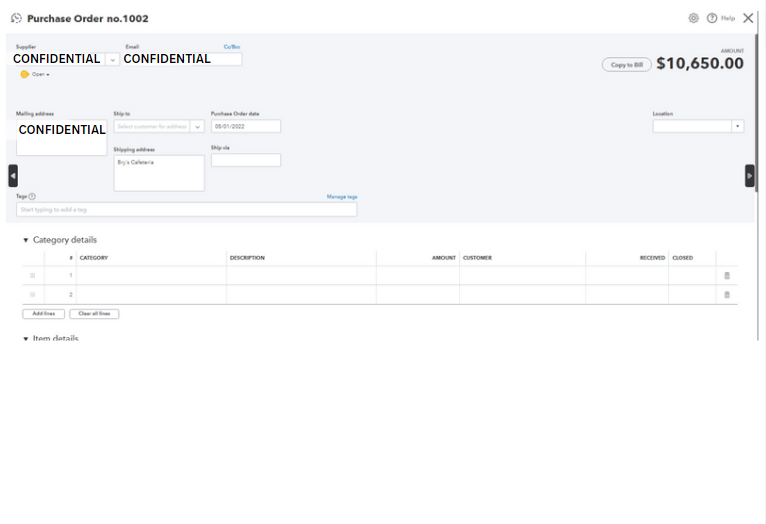The height and width of the screenshot is (524, 766).
Task: Click the right black arrow panel toggle
Action: tap(749, 176)
